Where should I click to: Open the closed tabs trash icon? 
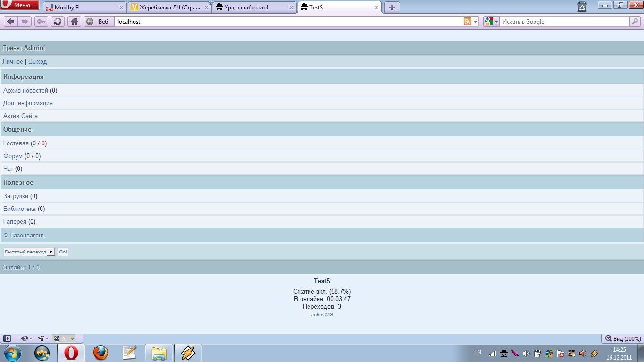(x=582, y=7)
